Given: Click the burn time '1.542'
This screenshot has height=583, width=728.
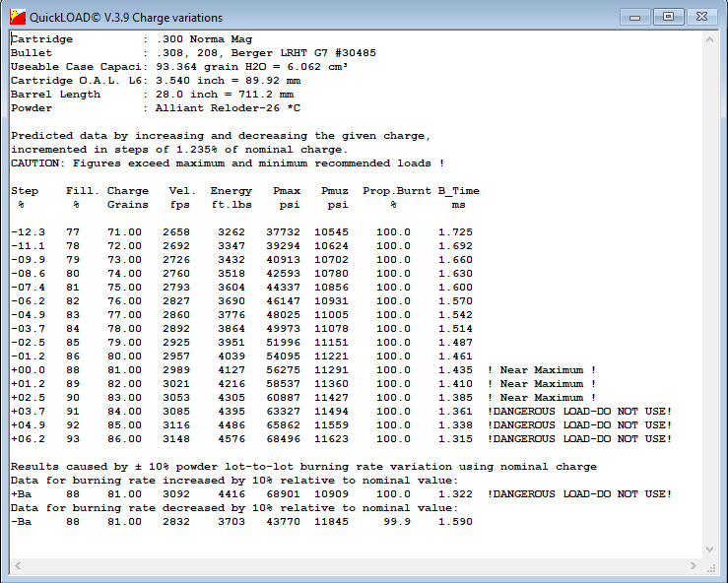Looking at the screenshot, I should click(x=455, y=315).
